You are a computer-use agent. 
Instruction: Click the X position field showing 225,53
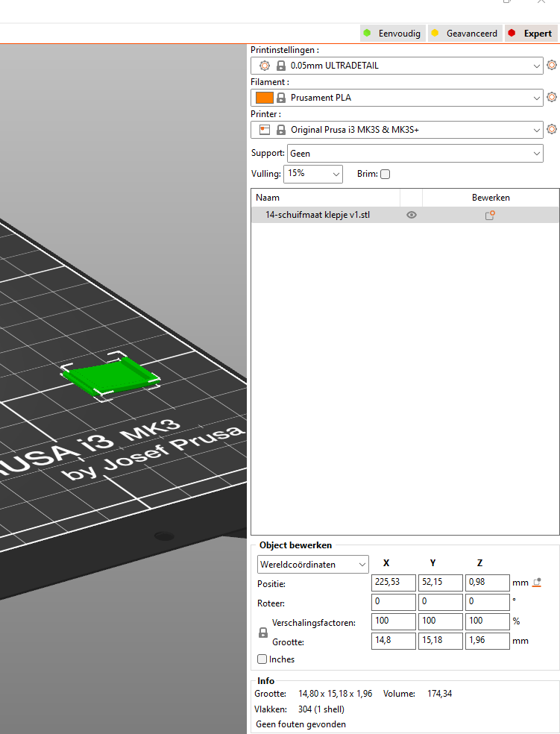393,583
